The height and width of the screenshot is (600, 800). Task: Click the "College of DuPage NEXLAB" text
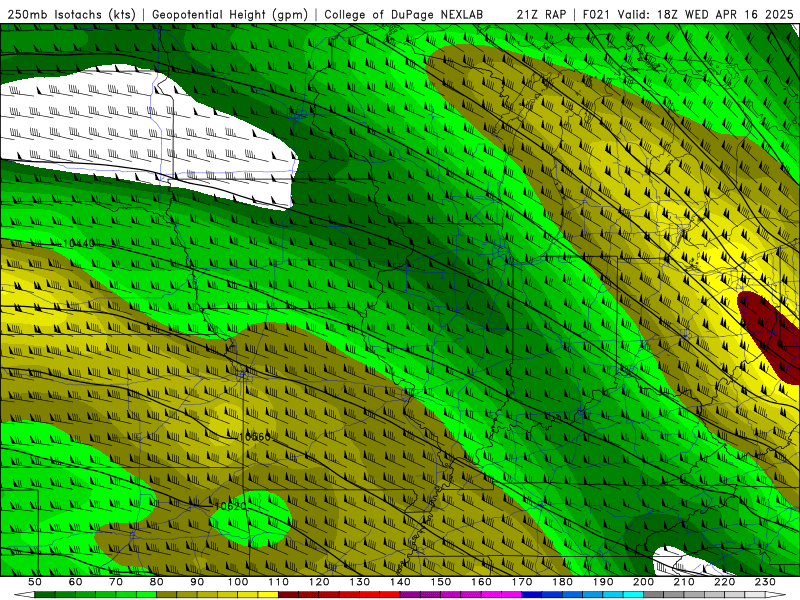tap(403, 14)
